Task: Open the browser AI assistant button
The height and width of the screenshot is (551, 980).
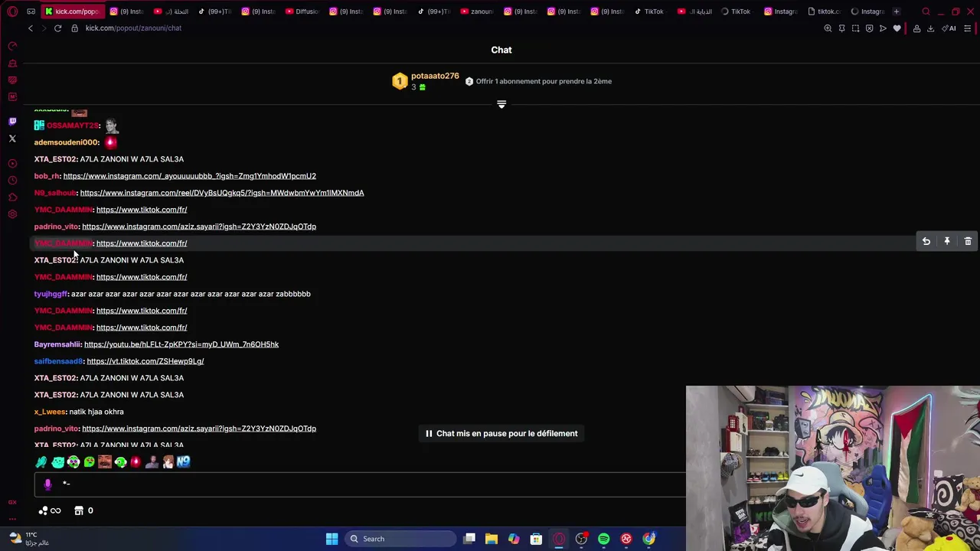Action: (x=949, y=28)
